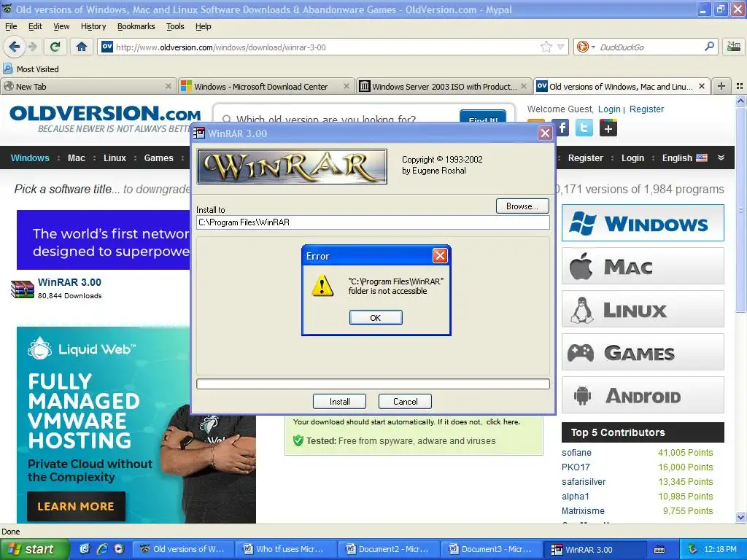Open the History menu
The width and height of the screenshot is (747, 560).
93,26
